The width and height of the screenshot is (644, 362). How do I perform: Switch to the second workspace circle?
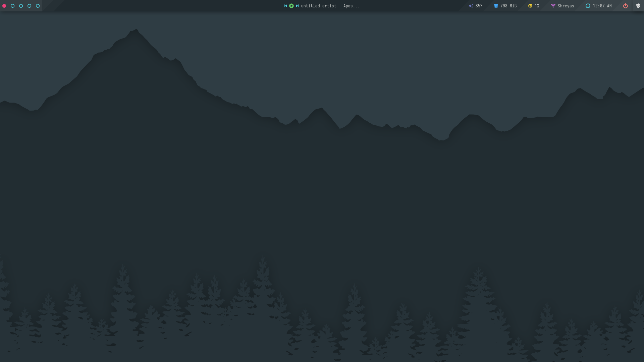[13, 6]
